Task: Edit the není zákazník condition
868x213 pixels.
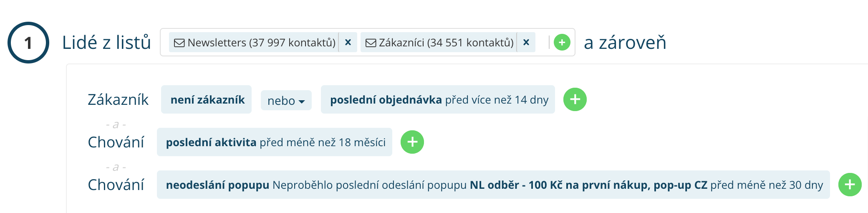Action: tap(207, 100)
